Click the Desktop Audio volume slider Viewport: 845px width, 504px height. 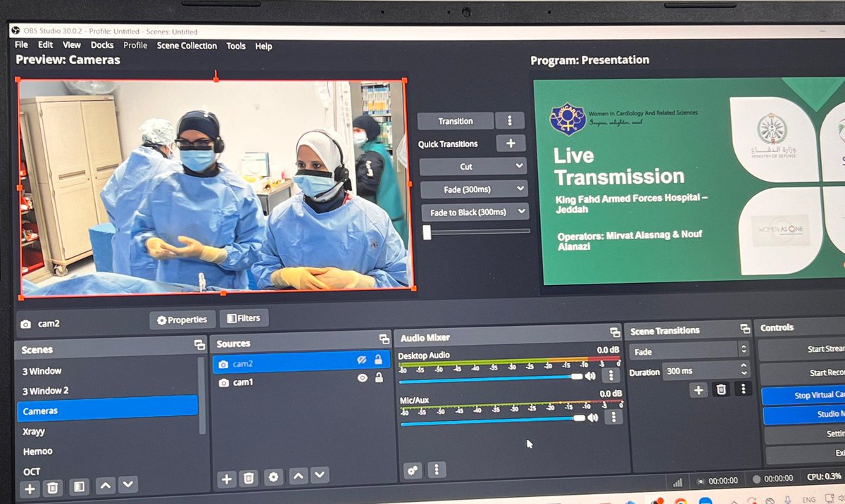coord(491,379)
